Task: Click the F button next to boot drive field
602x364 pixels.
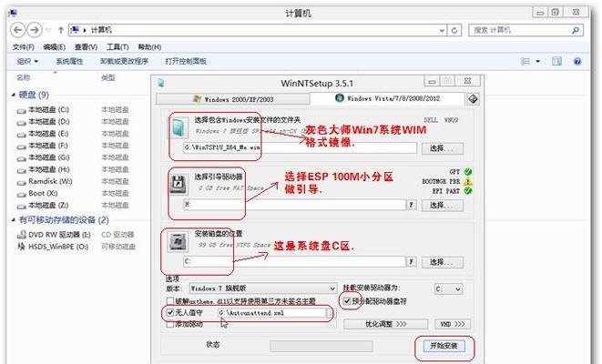Action: [x=412, y=205]
